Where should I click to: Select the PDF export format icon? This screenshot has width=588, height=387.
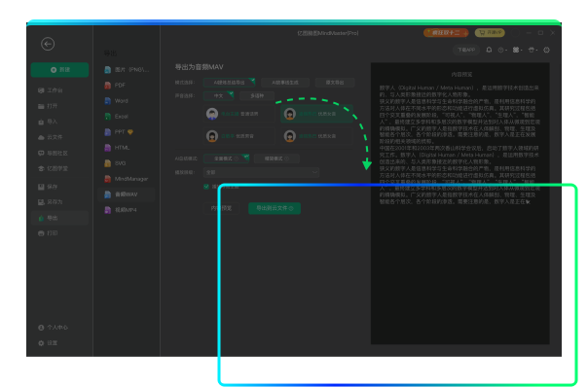point(108,85)
